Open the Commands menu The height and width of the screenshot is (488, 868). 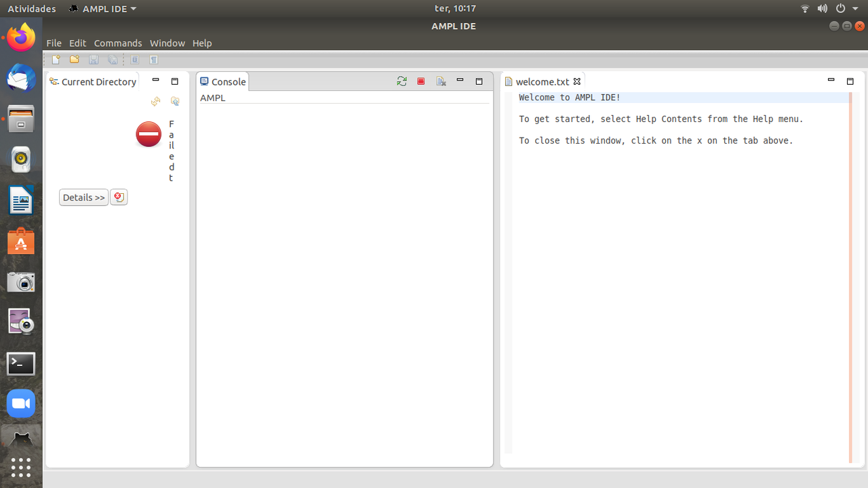pos(118,43)
